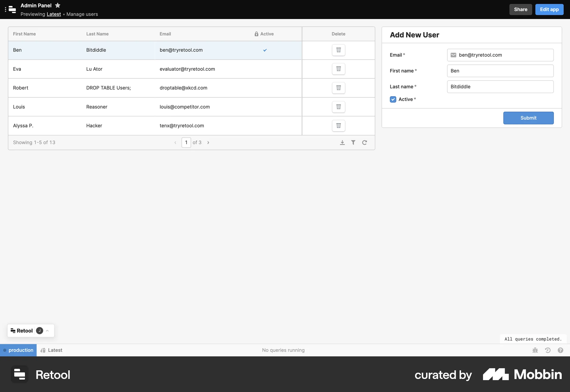Screen dimensions: 570x392
Task: Star the Admin Panel app
Action: 57,5
